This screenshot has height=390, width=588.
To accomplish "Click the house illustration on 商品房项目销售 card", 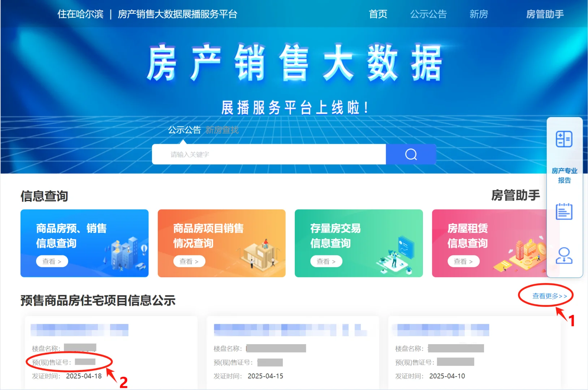I will [261, 255].
